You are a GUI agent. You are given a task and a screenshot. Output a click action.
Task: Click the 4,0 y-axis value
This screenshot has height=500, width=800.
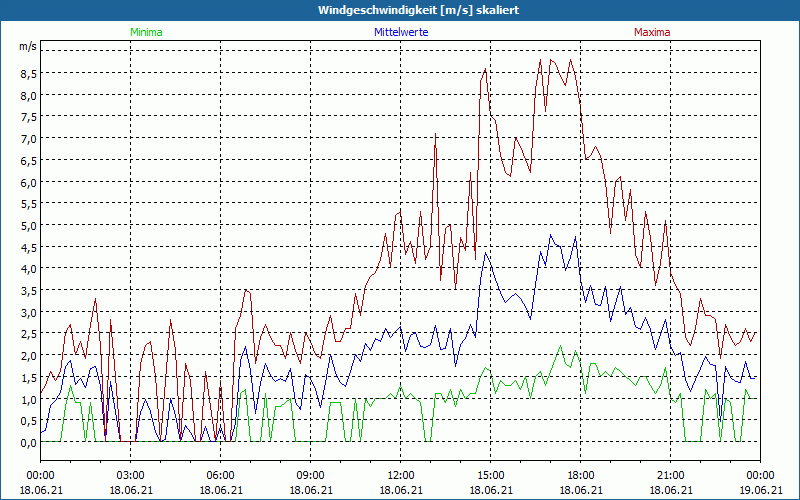(x=28, y=269)
